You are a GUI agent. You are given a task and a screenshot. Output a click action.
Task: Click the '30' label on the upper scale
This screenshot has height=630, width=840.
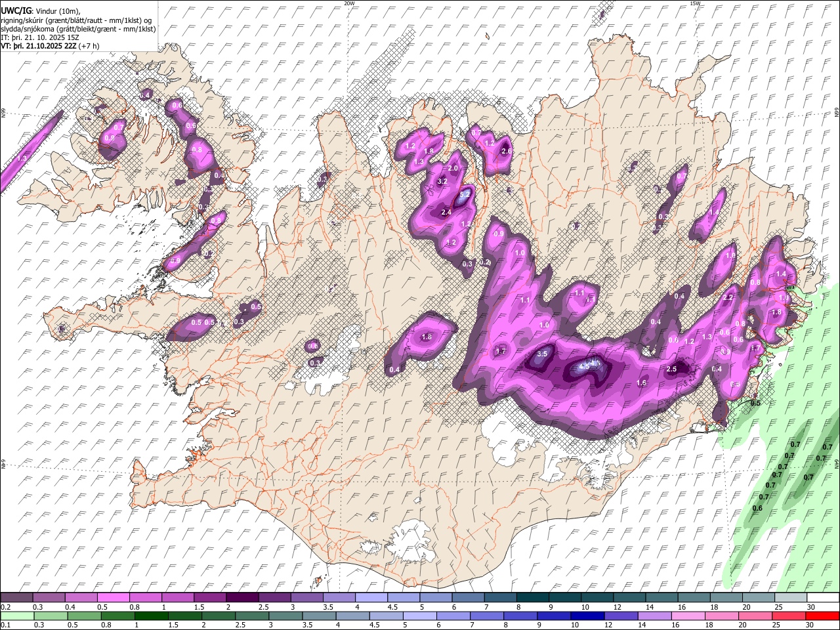tap(811, 607)
